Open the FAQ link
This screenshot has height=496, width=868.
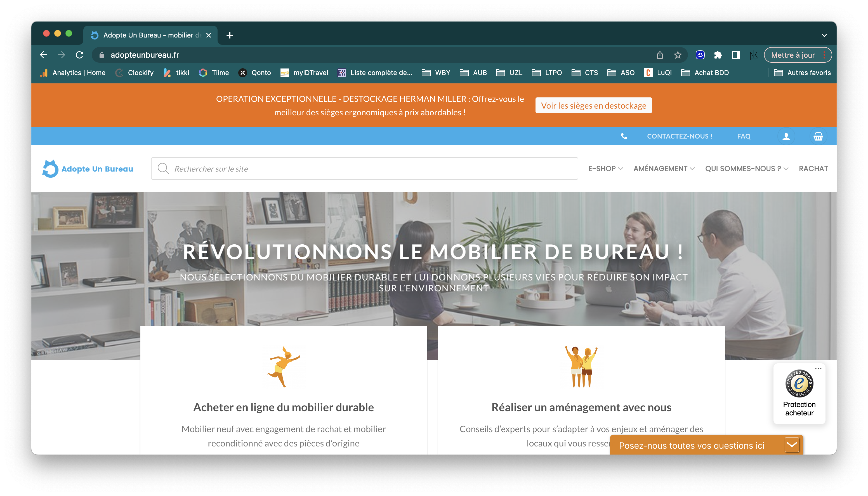click(x=744, y=136)
